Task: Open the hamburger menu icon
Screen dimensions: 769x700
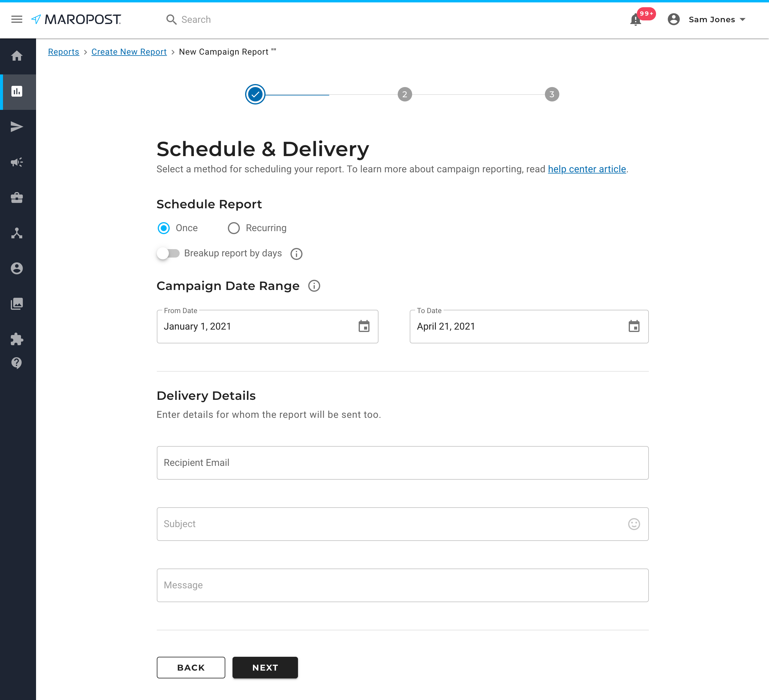Action: click(x=17, y=20)
